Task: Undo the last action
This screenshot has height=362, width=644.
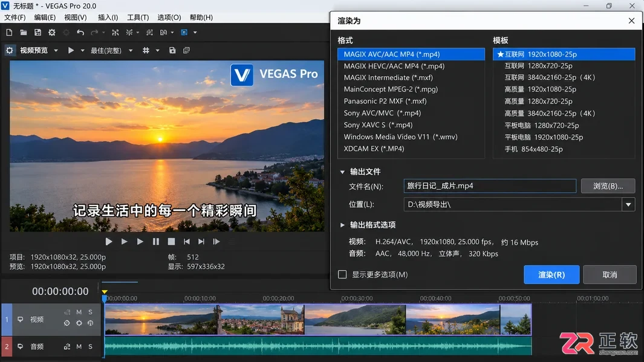Action: click(x=80, y=33)
